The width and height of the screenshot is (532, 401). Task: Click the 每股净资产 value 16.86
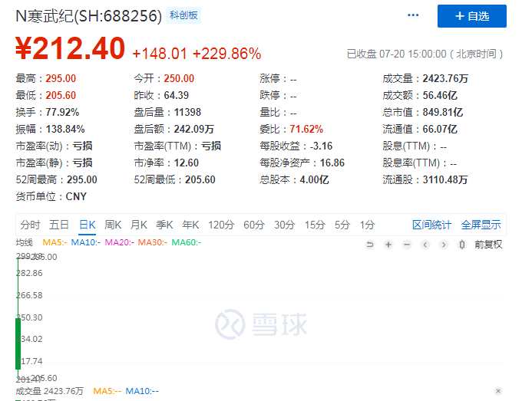332,163
